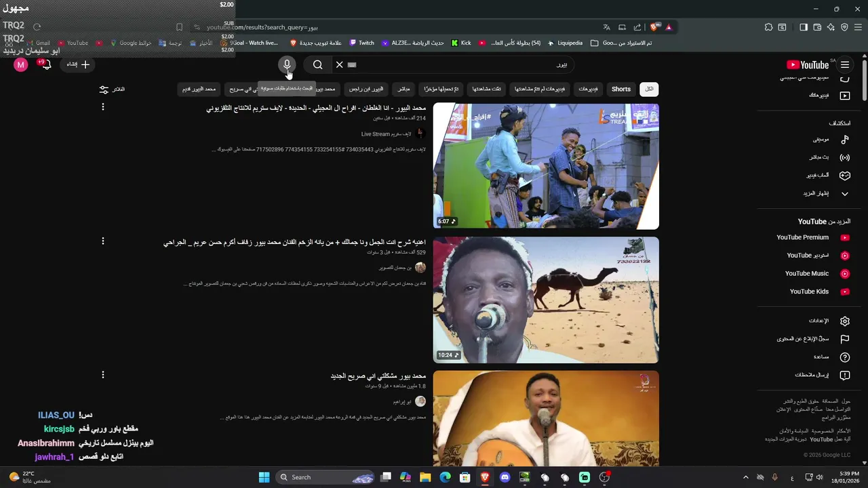
Task: Go to YouTube home via logo
Action: (x=808, y=64)
